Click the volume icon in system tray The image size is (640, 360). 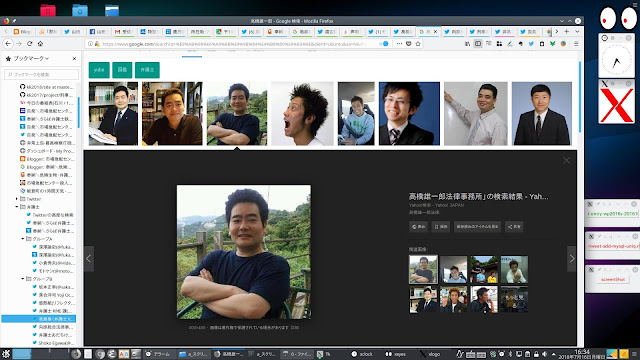click(x=544, y=354)
